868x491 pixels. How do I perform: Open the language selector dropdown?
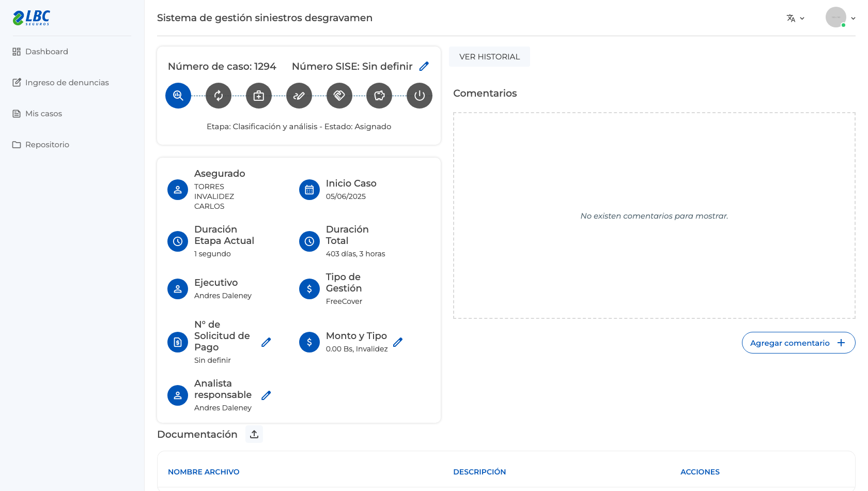pyautogui.click(x=796, y=18)
